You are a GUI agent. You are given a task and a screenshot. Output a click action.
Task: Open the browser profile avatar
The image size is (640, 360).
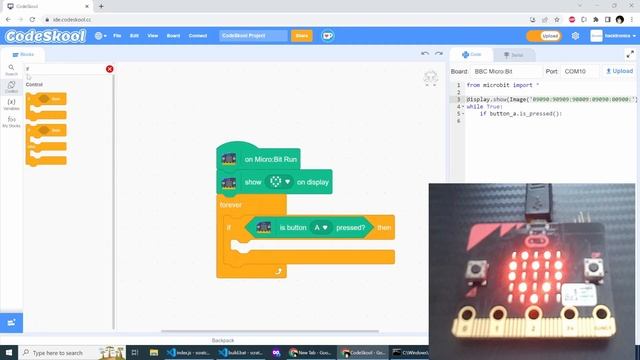click(x=620, y=20)
